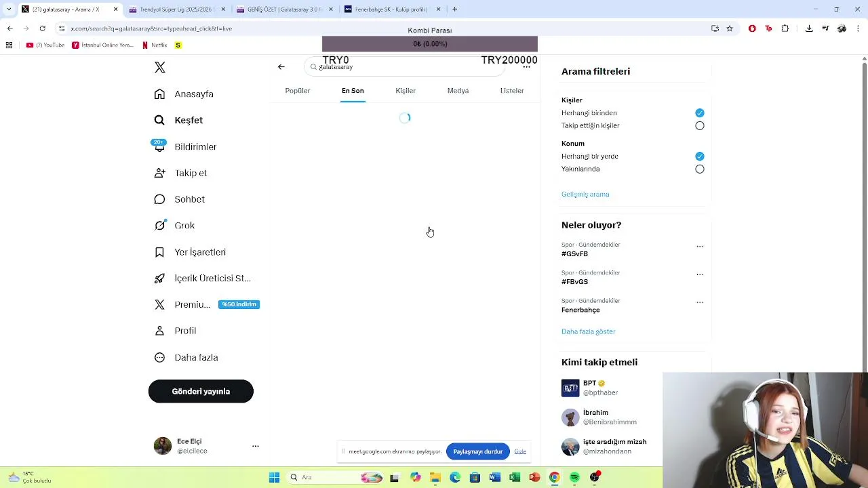Open Anasayfa home from the sidebar

(x=184, y=94)
